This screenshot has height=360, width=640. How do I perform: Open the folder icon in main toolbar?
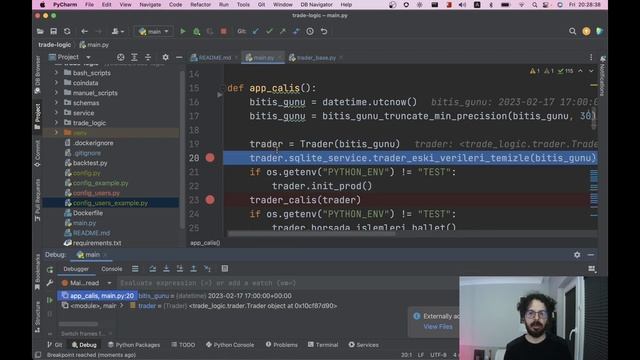[x=40, y=31]
